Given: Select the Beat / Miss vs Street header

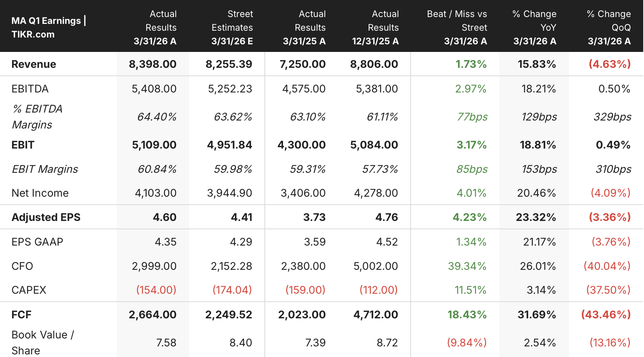Looking at the screenshot, I should click(457, 27).
